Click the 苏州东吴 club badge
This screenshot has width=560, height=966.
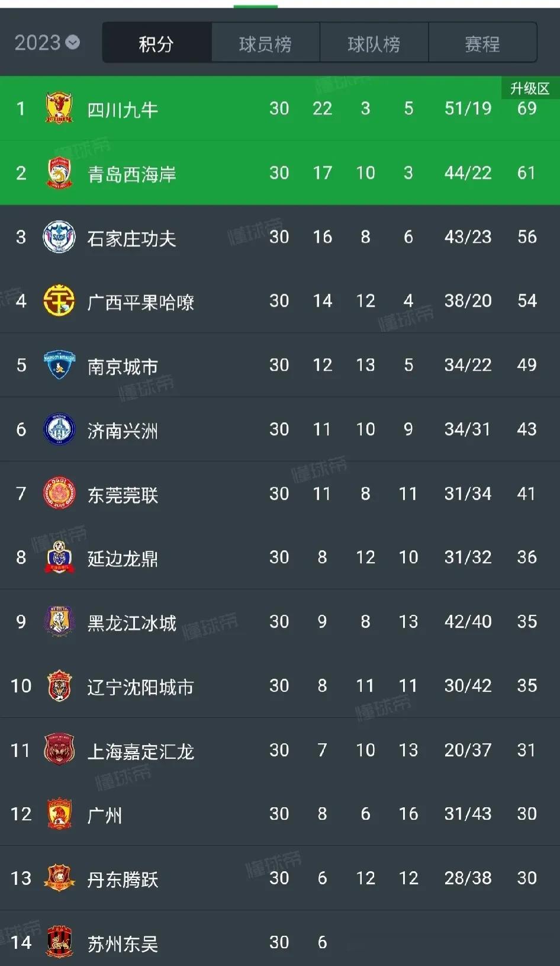(59, 942)
